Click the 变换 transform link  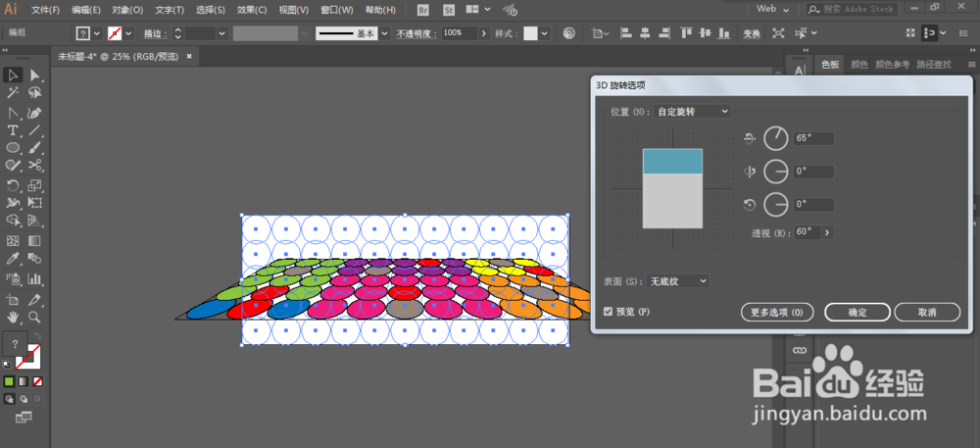click(752, 33)
